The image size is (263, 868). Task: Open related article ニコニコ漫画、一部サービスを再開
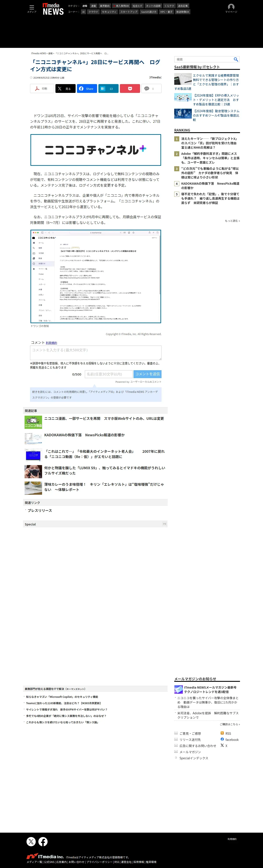point(104,419)
